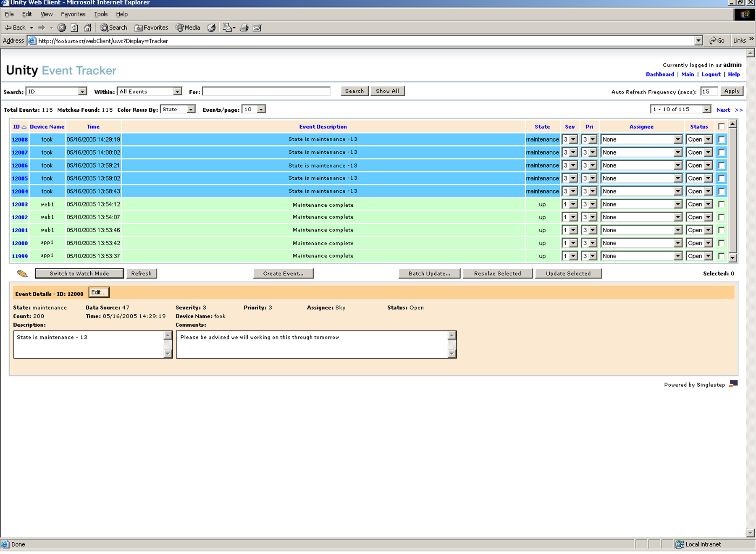This screenshot has height=554, width=756.
Task: Click the pencil icon beside Watch Mode
Action: click(x=22, y=273)
